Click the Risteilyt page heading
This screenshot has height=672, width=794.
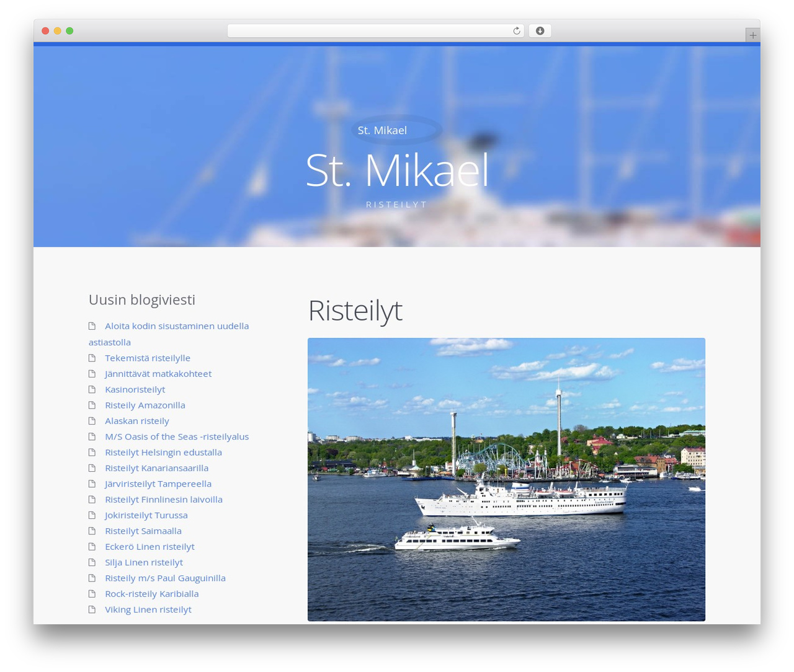tap(355, 311)
